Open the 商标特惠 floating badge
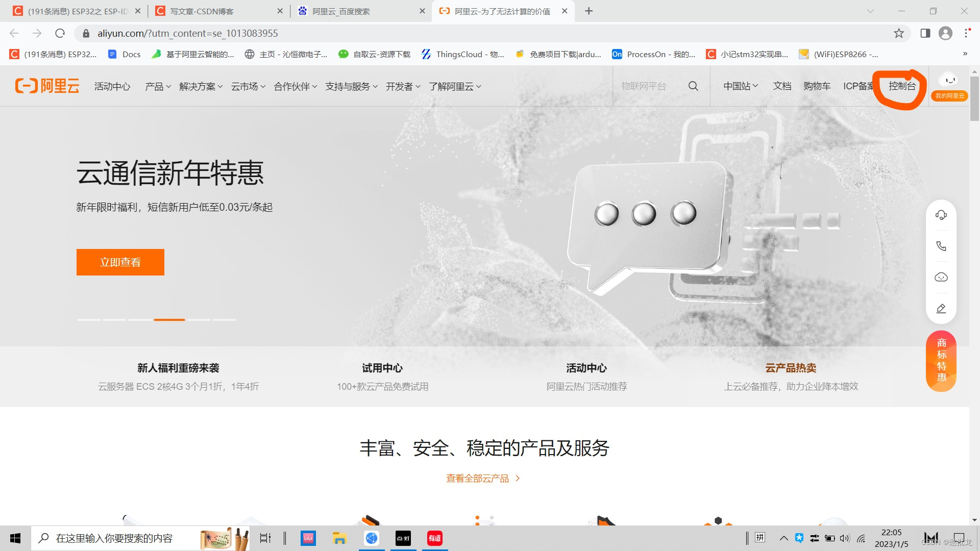 pyautogui.click(x=941, y=361)
